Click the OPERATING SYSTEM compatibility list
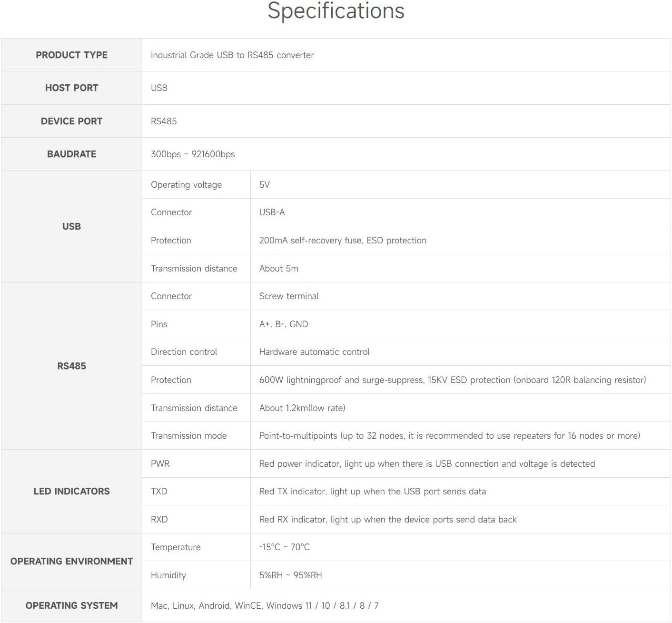The width and height of the screenshot is (672, 623). tap(265, 605)
